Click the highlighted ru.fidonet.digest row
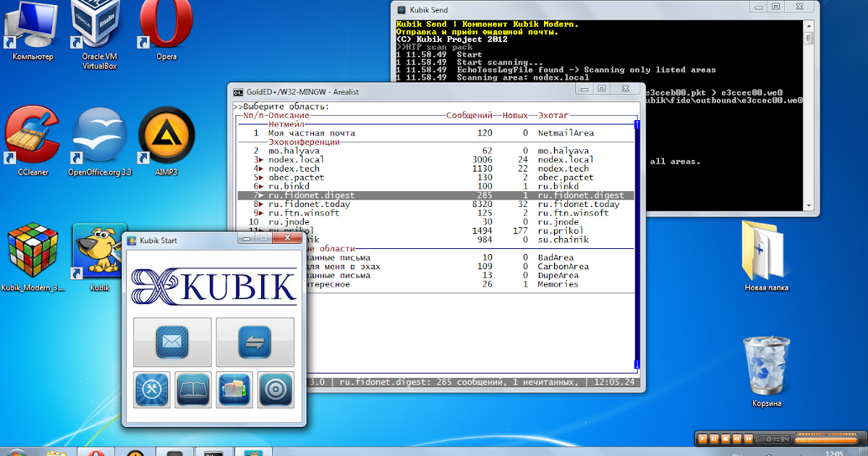 coord(435,195)
